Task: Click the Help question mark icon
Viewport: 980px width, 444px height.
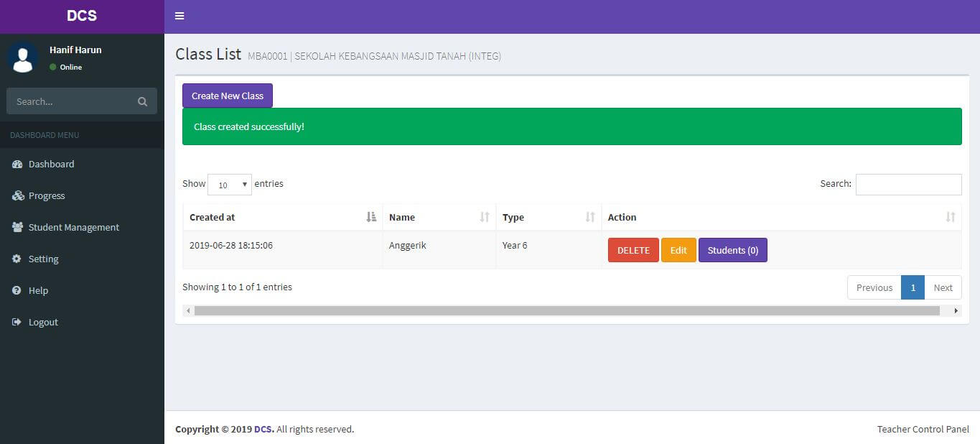Action: [x=17, y=290]
